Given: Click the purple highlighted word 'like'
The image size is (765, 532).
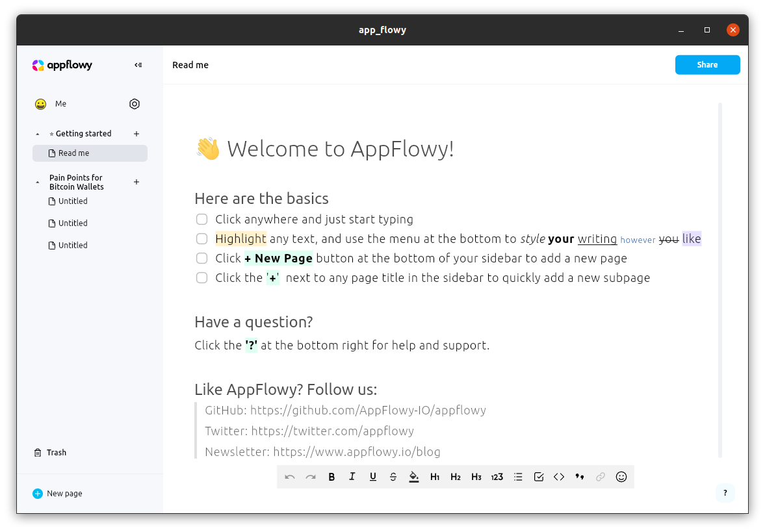Looking at the screenshot, I should (692, 238).
